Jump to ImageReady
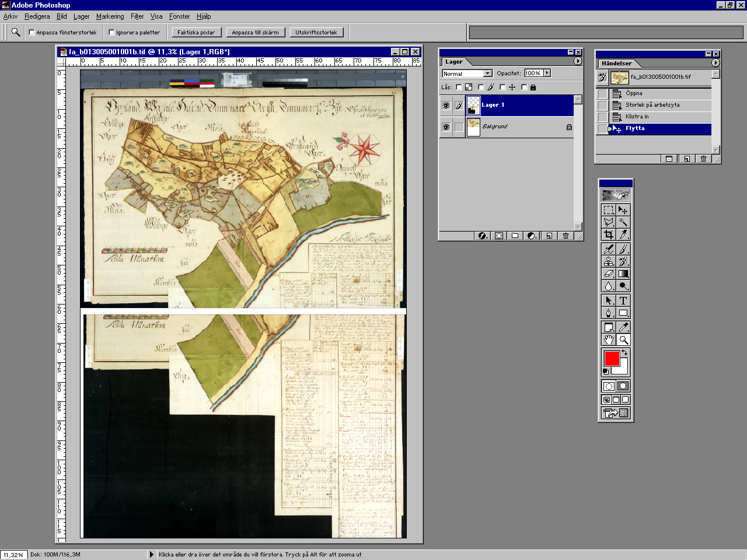Viewport: 747px width, 560px height. point(616,413)
